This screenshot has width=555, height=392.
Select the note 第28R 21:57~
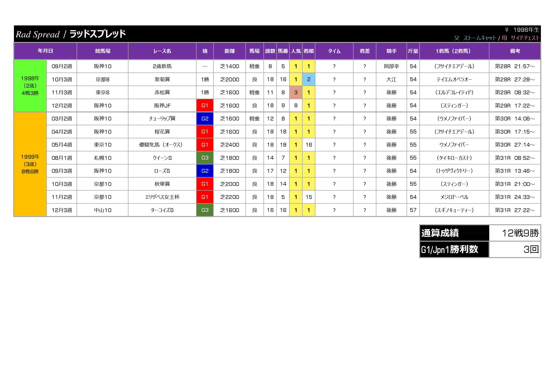[x=515, y=66]
